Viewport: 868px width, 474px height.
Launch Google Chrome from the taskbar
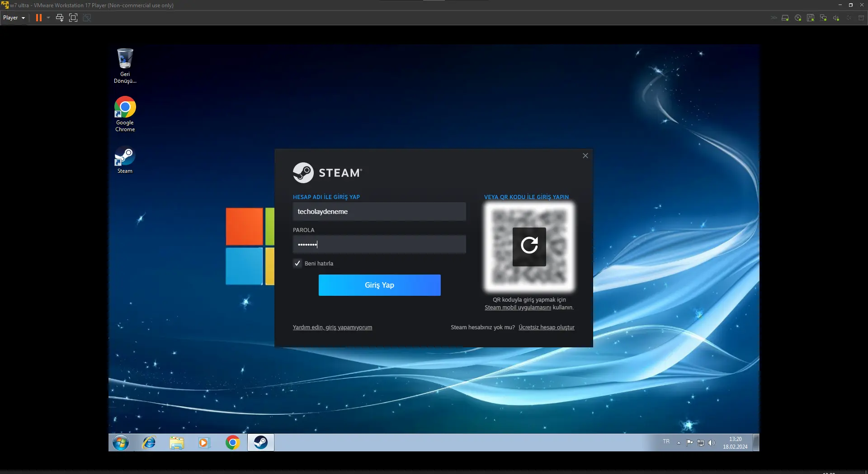[232, 443]
